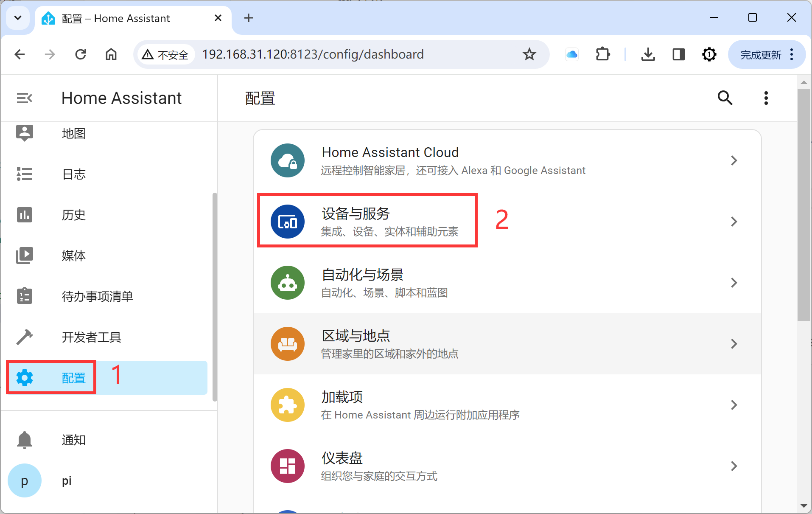Image resolution: width=812 pixels, height=514 pixels.
Task: Select 待办事项清单 in the sidebar
Action: 98,296
